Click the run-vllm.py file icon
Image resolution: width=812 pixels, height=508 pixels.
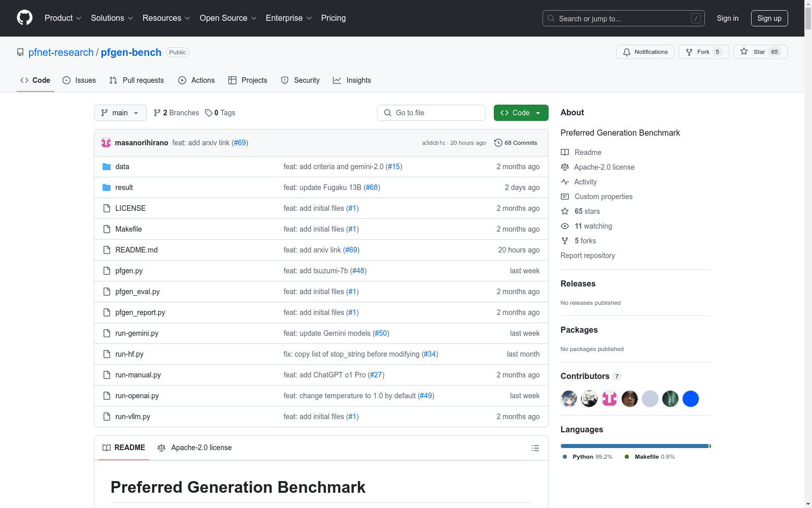click(107, 417)
